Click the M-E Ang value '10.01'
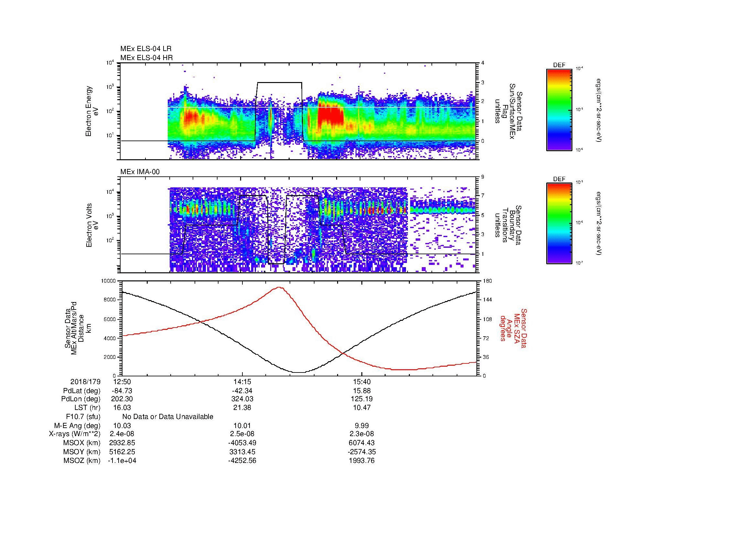This screenshot has width=756, height=534. pyautogui.click(x=242, y=425)
